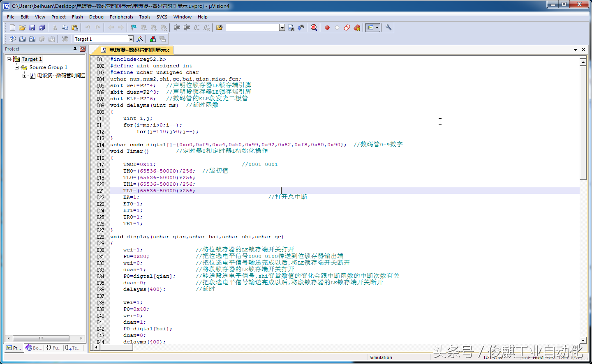Viewport: 592px width, 364px height.
Task: Click the Manage Project Items colored blocks icon
Action: coord(153,39)
